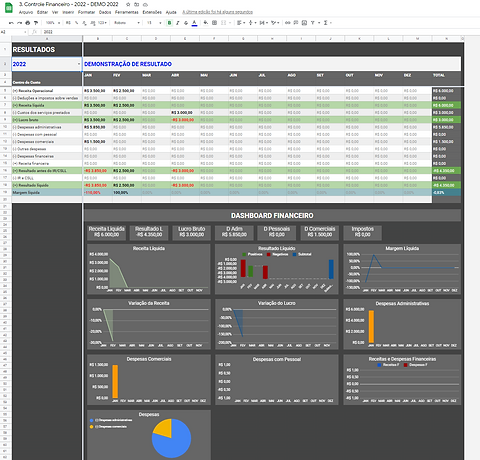Click the print icon
This screenshot has height=460, width=480.
point(28,23)
